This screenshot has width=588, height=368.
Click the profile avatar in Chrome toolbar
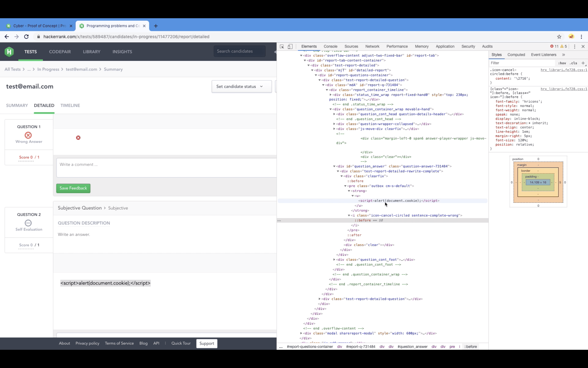pos(571,37)
